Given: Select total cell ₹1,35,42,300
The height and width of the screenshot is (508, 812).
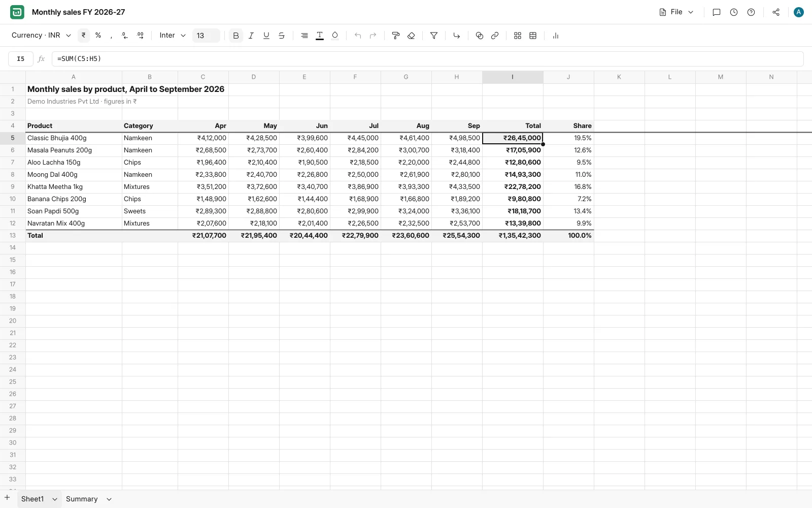Looking at the screenshot, I should [x=513, y=236].
